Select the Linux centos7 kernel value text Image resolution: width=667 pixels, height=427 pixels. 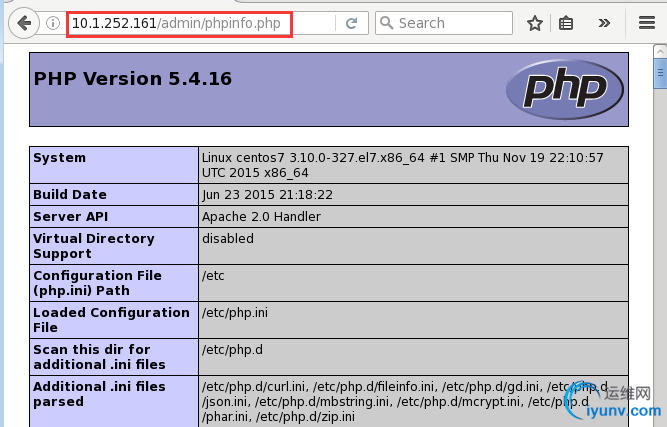(x=402, y=165)
